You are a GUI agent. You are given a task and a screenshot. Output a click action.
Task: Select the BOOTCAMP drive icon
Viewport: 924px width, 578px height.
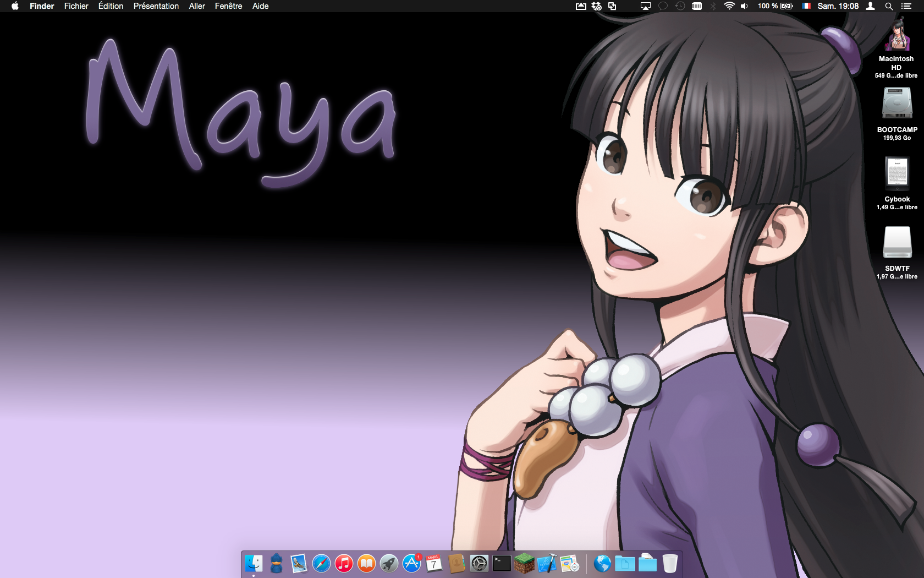[x=897, y=103]
